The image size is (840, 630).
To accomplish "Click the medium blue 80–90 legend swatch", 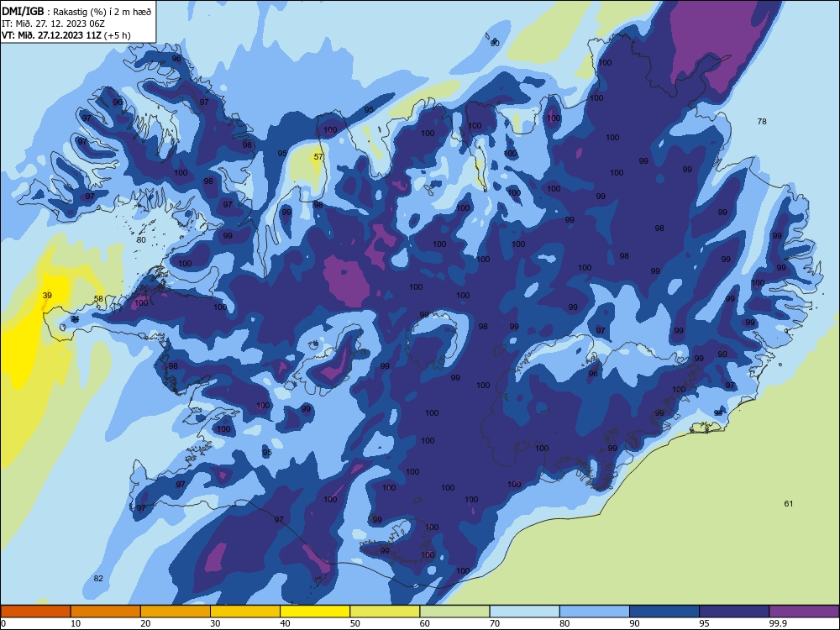I will [x=595, y=612].
